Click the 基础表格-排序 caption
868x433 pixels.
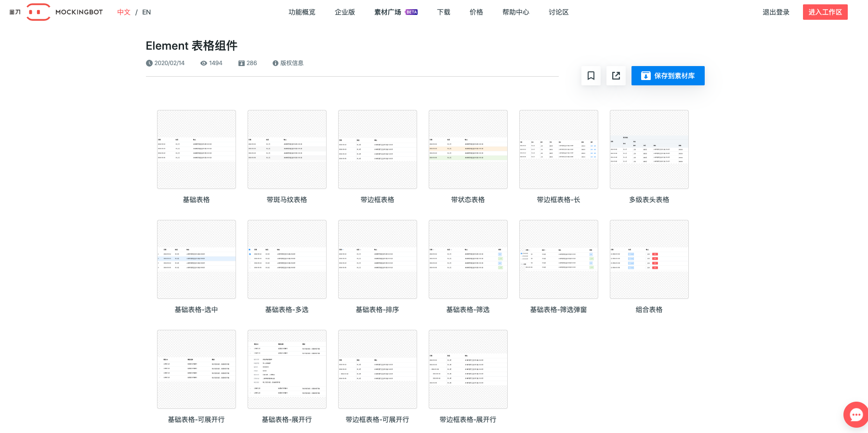tap(378, 310)
